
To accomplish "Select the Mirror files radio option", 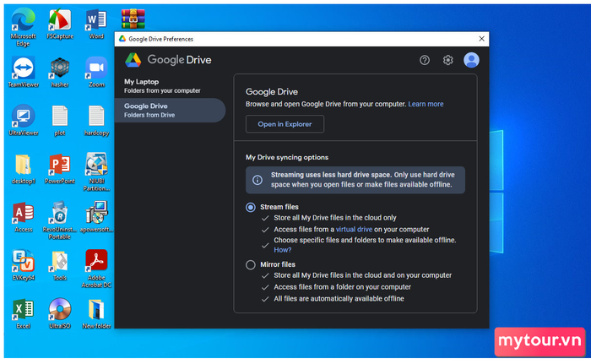I will tap(251, 265).
